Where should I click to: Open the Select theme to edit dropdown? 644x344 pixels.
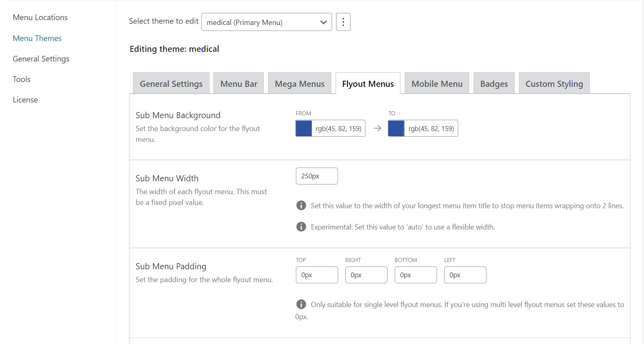pos(267,22)
